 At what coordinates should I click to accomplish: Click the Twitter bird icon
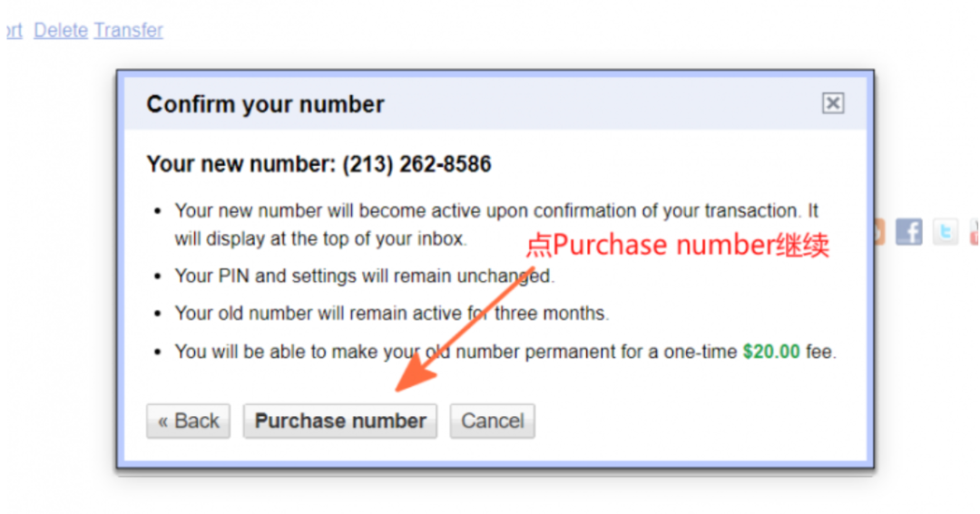point(945,232)
